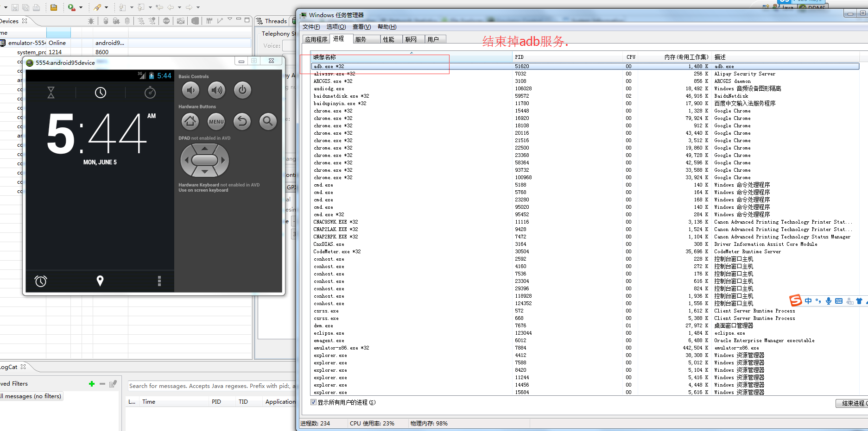This screenshot has width=868, height=431.
Task: Open 文件(F) menu in Task Manager
Action: 311,27
